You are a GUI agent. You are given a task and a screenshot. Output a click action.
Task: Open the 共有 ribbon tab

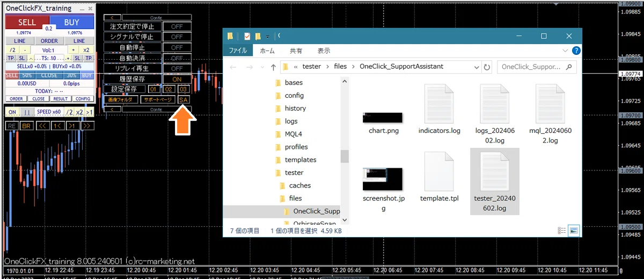tap(296, 51)
